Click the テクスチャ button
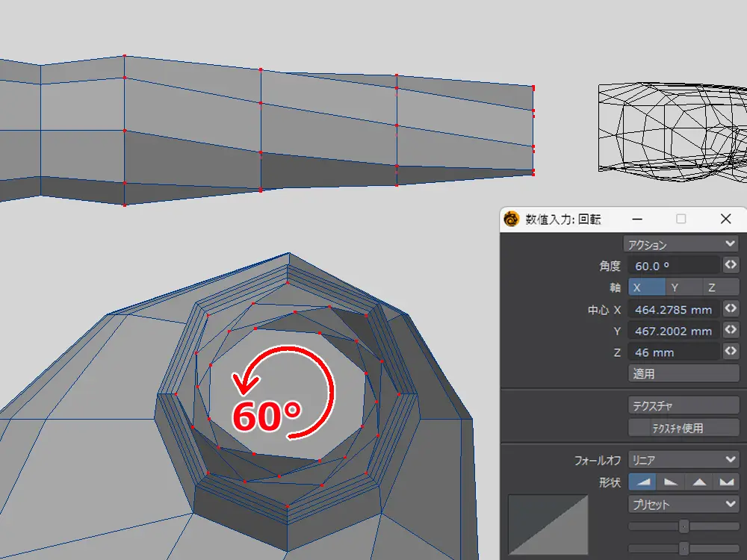 [684, 406]
